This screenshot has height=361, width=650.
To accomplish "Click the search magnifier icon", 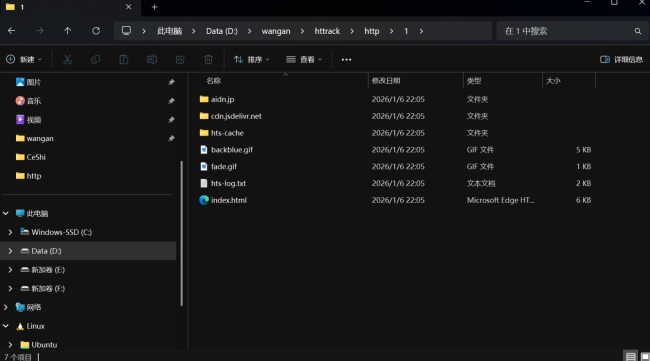I will (638, 31).
